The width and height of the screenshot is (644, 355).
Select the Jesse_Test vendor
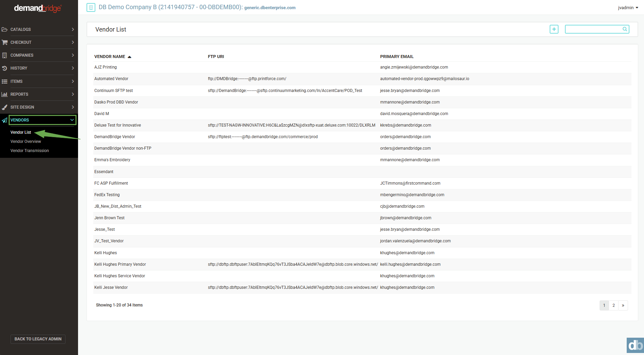(362, 229)
